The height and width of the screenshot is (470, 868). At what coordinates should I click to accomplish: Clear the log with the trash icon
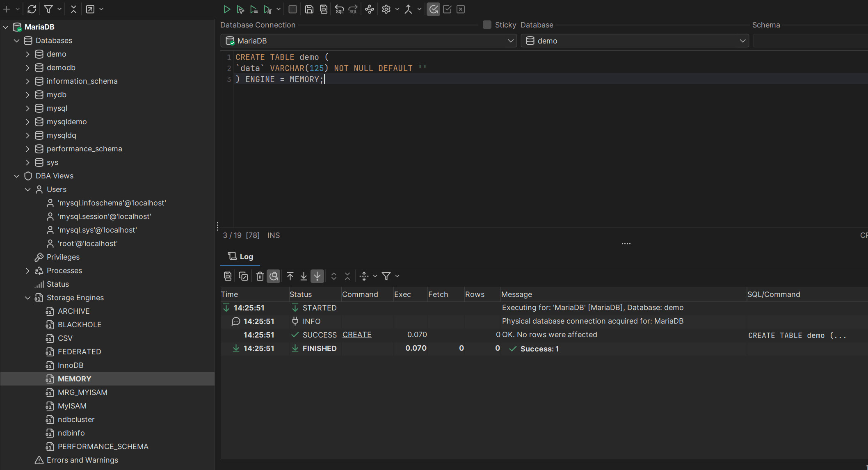[x=260, y=276]
